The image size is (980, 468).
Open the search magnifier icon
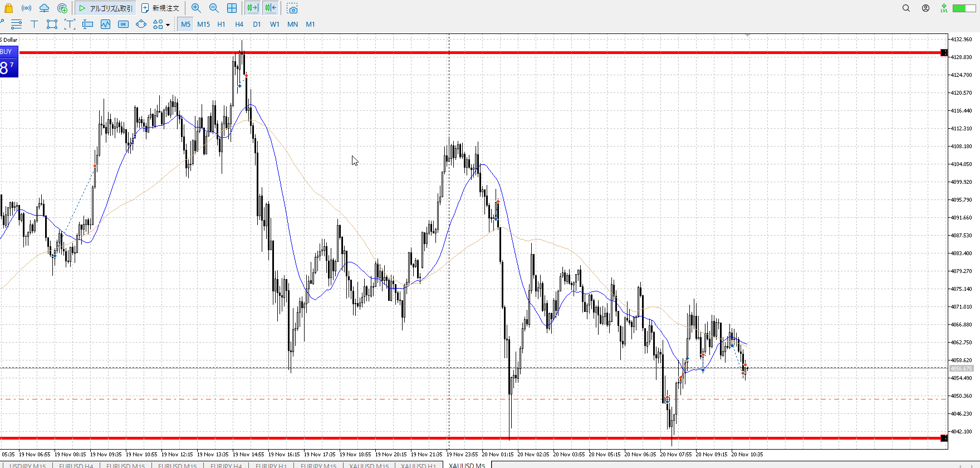(906, 8)
